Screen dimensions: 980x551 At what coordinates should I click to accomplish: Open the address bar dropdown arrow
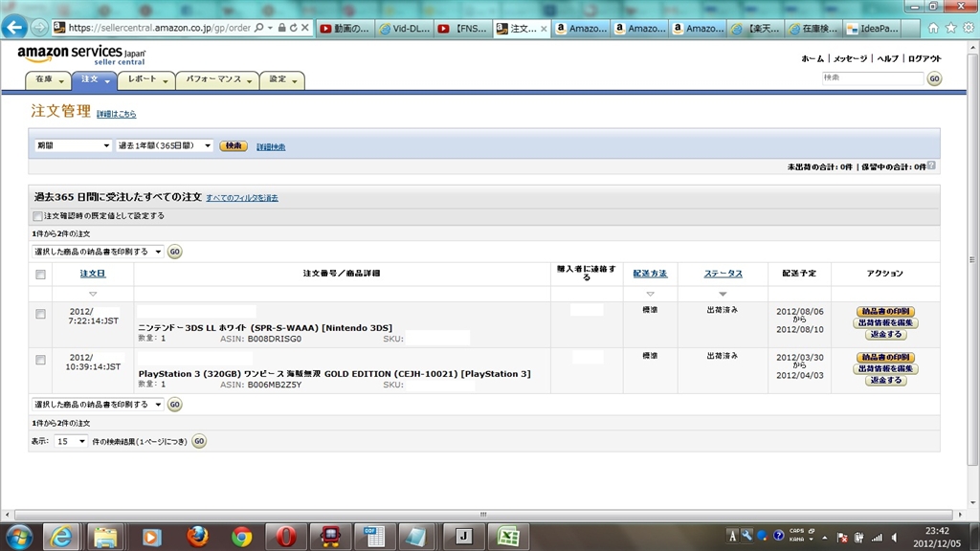pyautogui.click(x=270, y=28)
